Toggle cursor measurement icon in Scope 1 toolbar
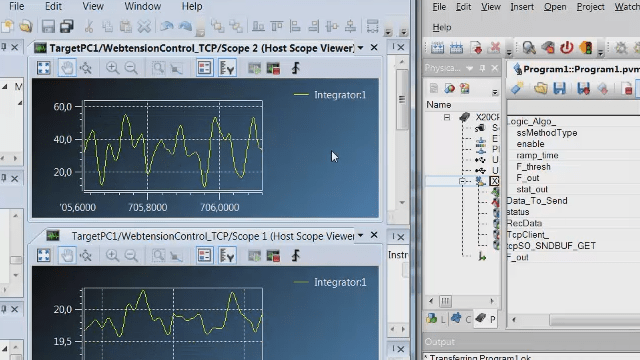Viewport: 640px width, 360px height. pos(227,256)
